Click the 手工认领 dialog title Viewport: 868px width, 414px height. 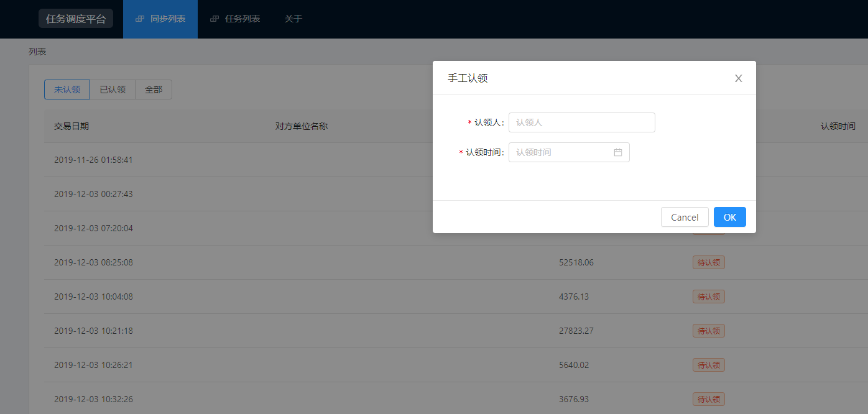click(x=468, y=78)
